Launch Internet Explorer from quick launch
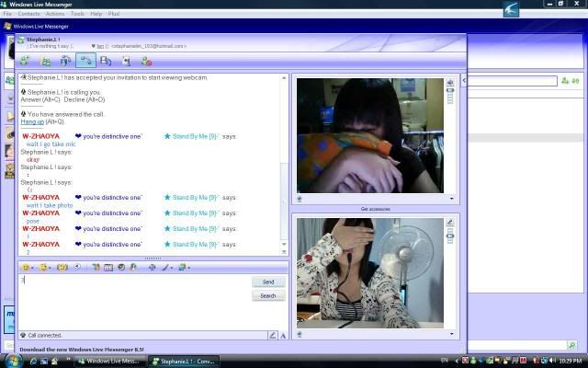Screen dimensions: 588x368 [x=33, y=361]
